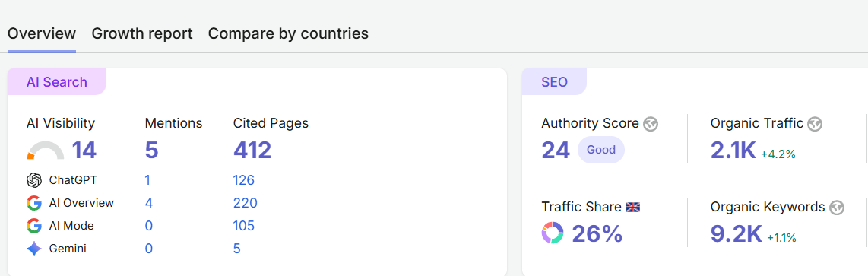Click the Google icon beside AI Overview
The image size is (868, 276).
[x=34, y=203]
